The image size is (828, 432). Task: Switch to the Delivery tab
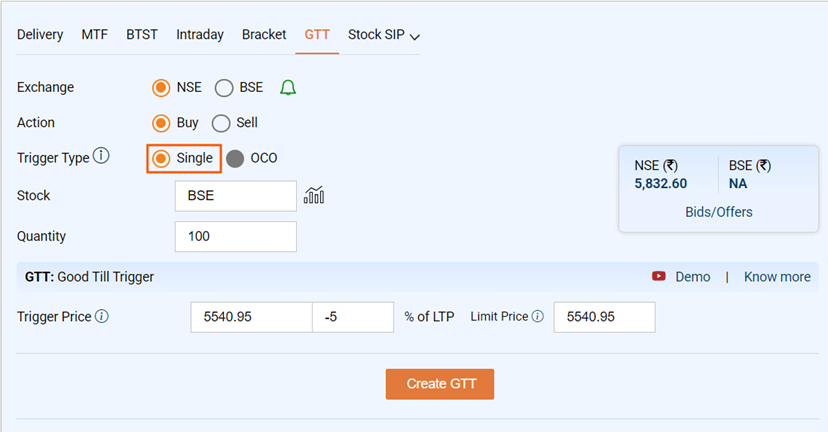click(40, 35)
